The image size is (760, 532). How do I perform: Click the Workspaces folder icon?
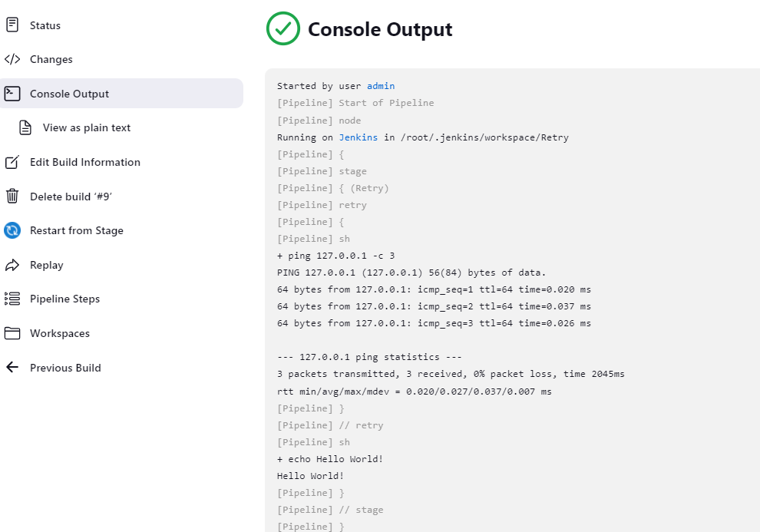click(x=12, y=333)
